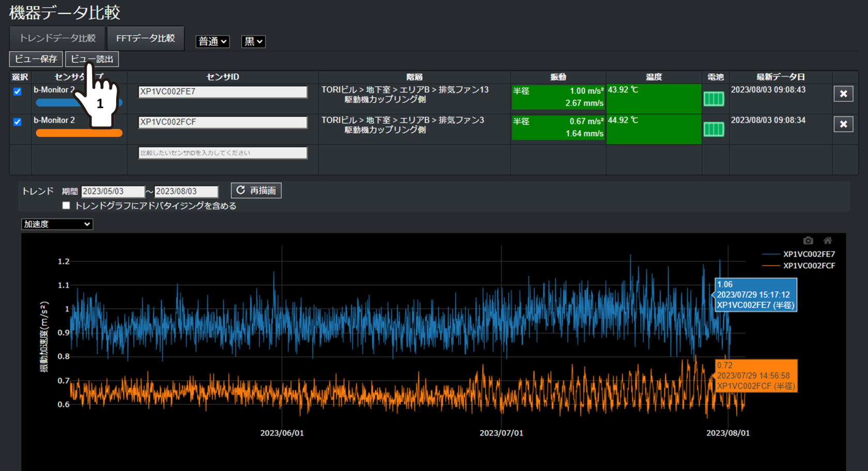This screenshot has width=868, height=471.
Task: Click the empty sensor ID entry field
Action: pos(223,153)
